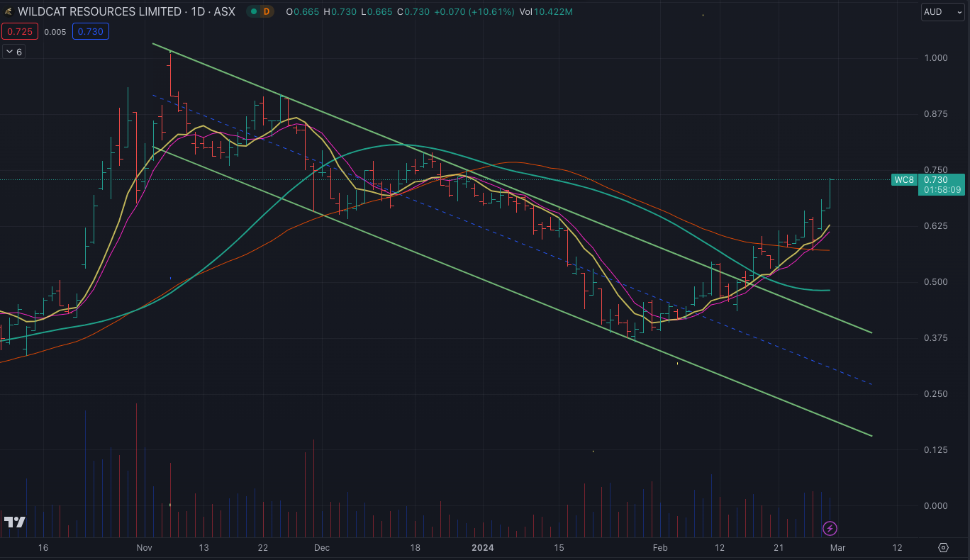Viewport: 970px width, 560px height.
Task: Click the 0.375 price axis label
Action: (935, 338)
